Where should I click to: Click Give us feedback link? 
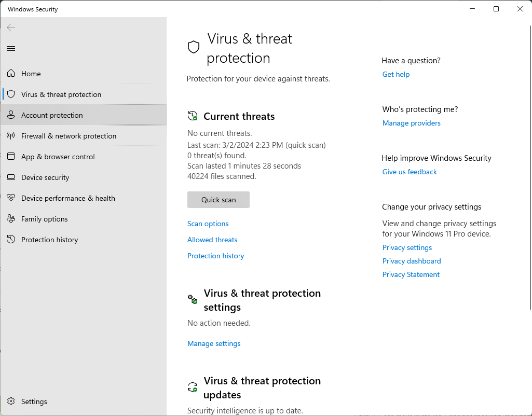click(x=410, y=172)
